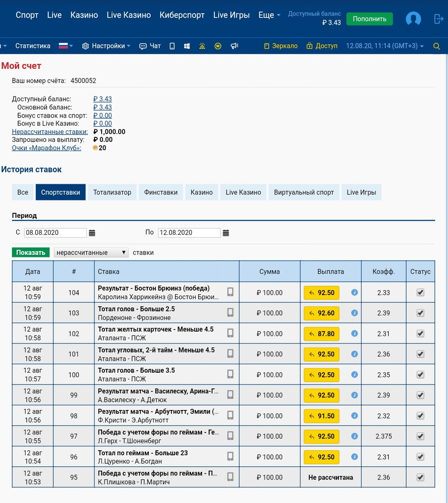Click the yellow 87.80 cashout button

321,333
